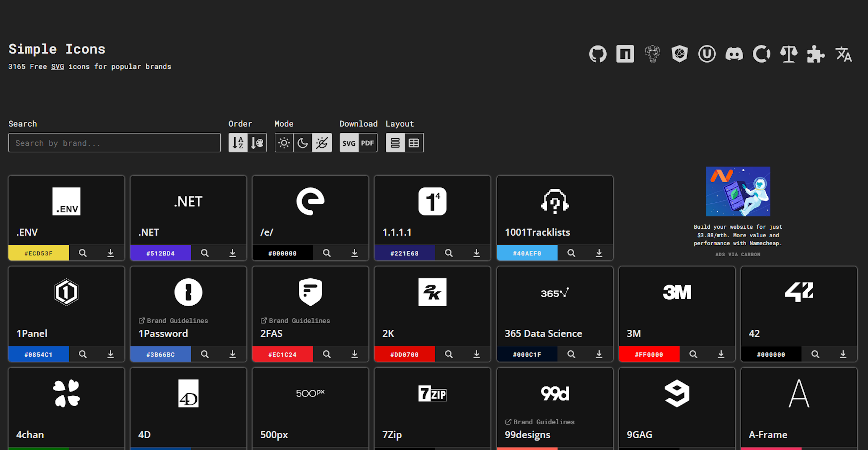
Task: Click the Namecheap ad text
Action: tap(738, 235)
